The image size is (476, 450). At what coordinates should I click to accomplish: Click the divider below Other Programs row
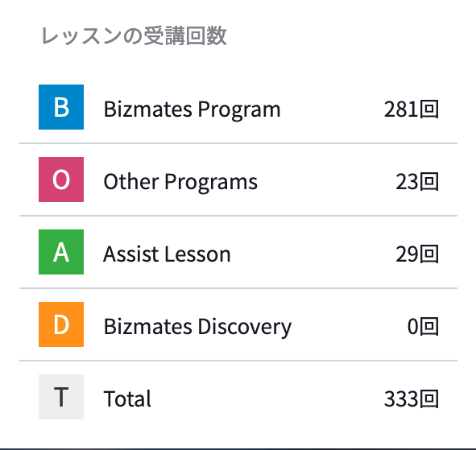pyautogui.click(x=238, y=216)
